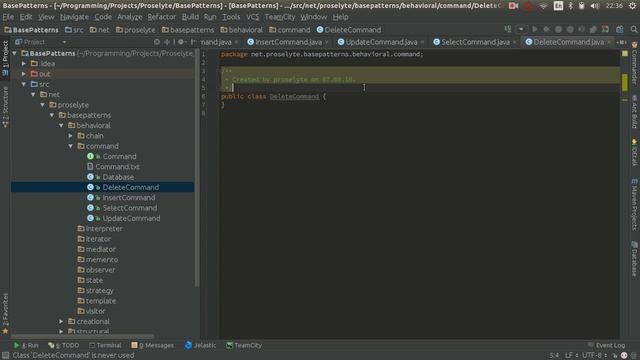The width and height of the screenshot is (640, 360).
Task: Click the scroll-from-source target icon in Project panel
Action: pyautogui.click(x=157, y=42)
